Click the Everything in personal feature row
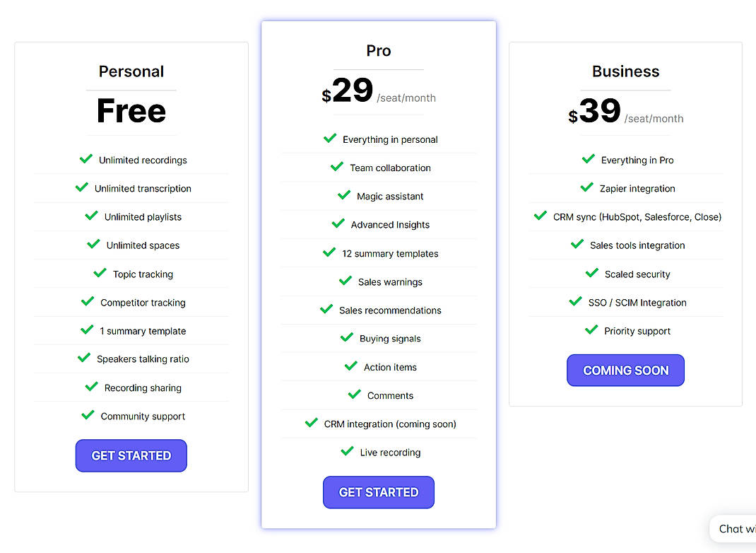Screen dimensions: 756x553 [x=378, y=139]
